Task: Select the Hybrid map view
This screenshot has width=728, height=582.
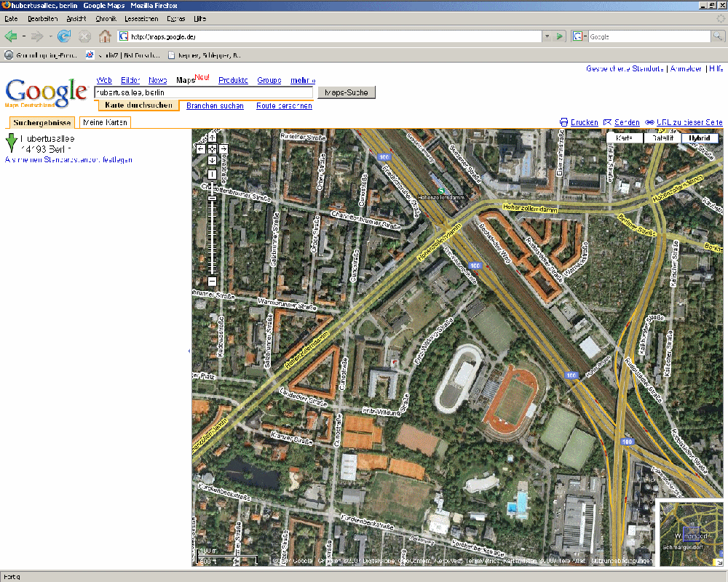Action: pos(700,138)
